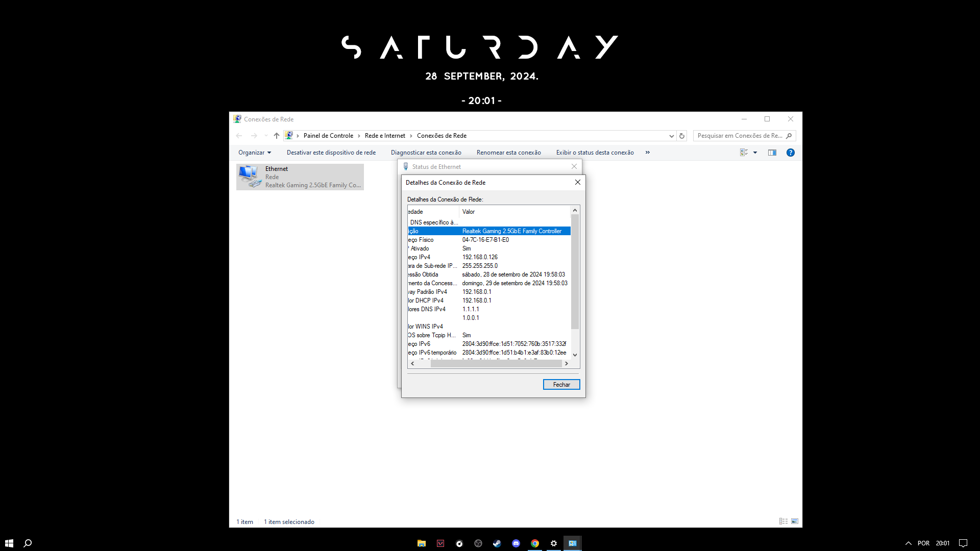Screen dimensions: 980x551
Task: Click the address bar network icon
Action: 289,135
